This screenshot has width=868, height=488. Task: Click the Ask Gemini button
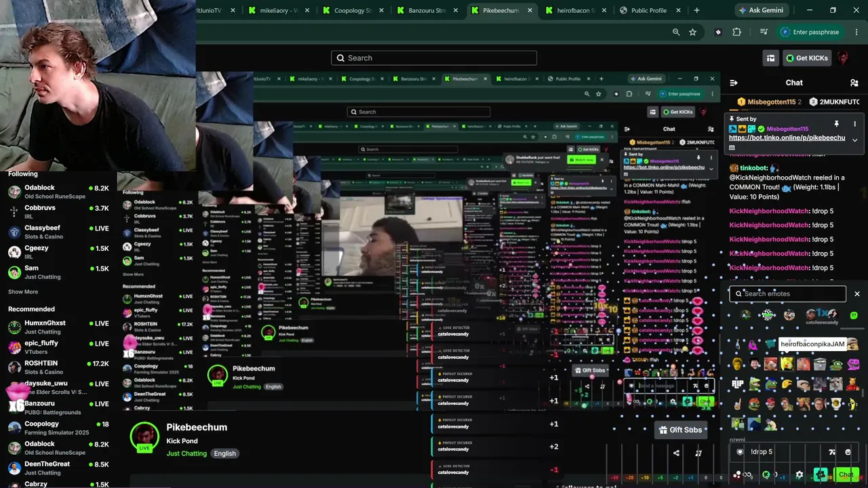[761, 10]
